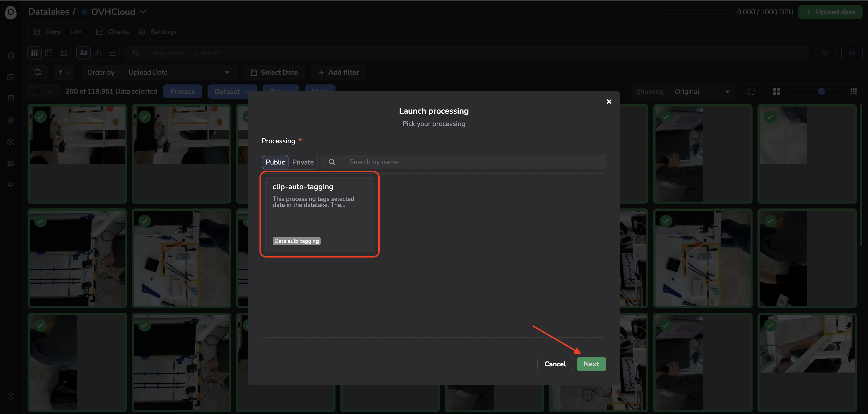Select the large grid size icon
The width and height of the screenshot is (868, 414).
(776, 91)
